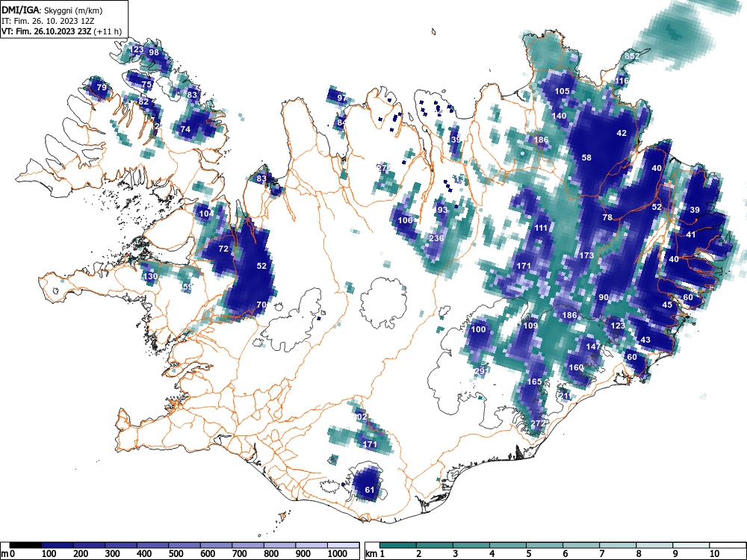Click the visibility value '43'
Viewport: 747px width, 560px height.
pos(645,340)
